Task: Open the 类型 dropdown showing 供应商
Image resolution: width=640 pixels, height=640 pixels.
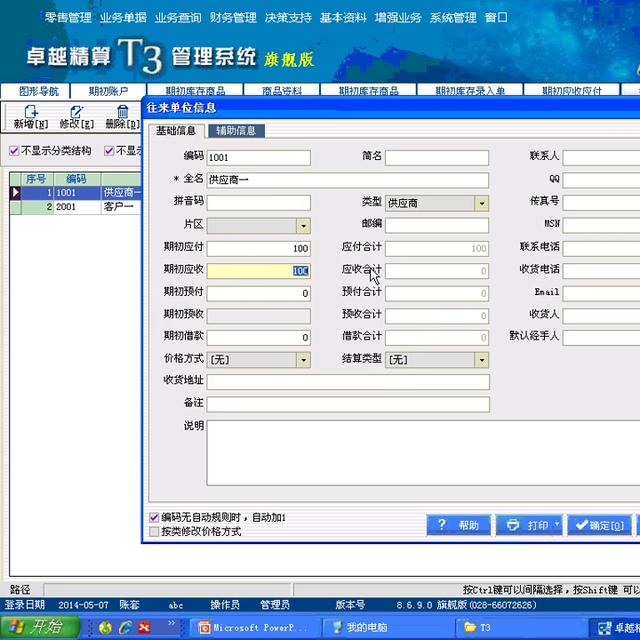Action: point(482,203)
